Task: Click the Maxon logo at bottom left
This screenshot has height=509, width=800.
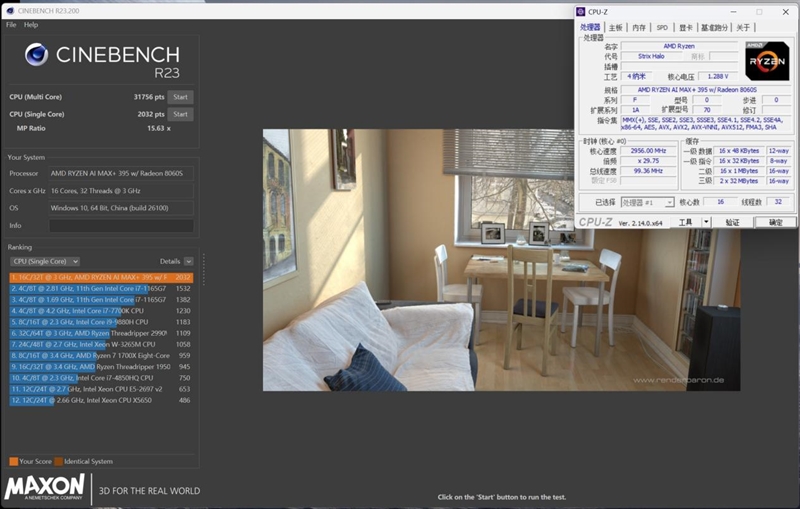Action: [x=44, y=489]
